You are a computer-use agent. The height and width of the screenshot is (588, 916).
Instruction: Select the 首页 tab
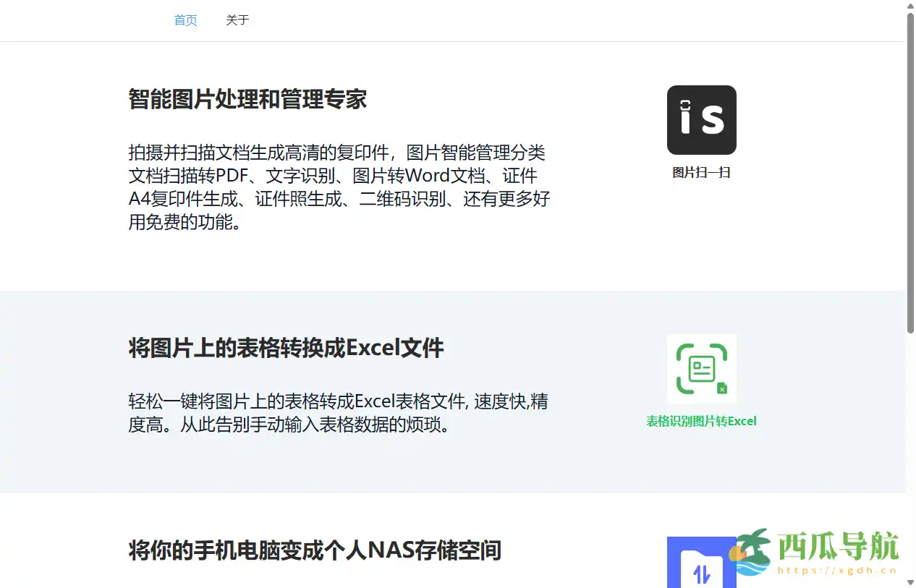coord(185,20)
